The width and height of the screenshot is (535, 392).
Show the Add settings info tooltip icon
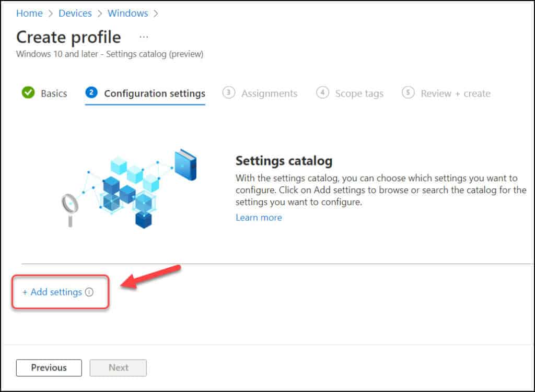point(89,292)
